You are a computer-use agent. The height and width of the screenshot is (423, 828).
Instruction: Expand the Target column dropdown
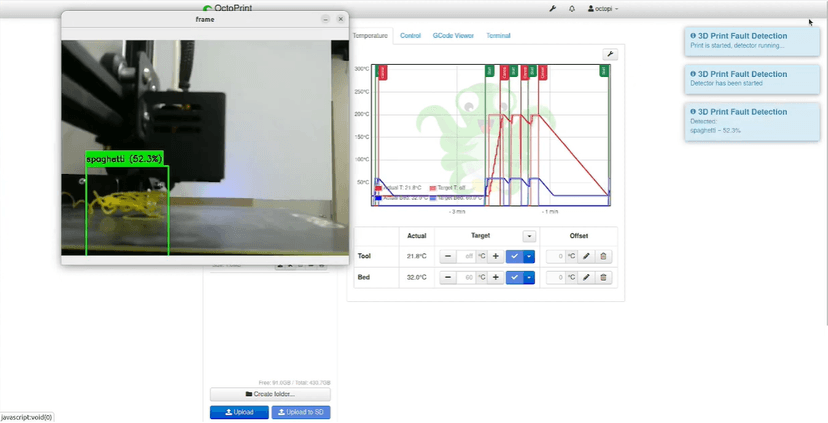point(529,236)
